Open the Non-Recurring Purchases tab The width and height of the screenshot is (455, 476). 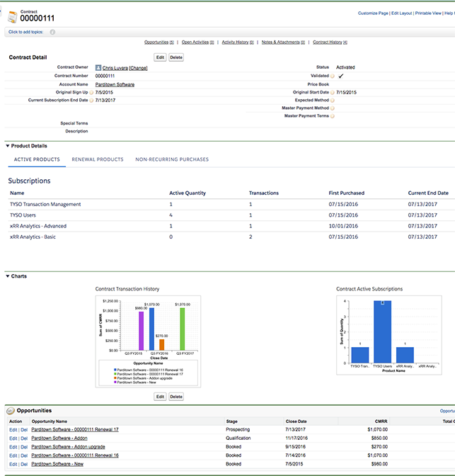tap(172, 160)
